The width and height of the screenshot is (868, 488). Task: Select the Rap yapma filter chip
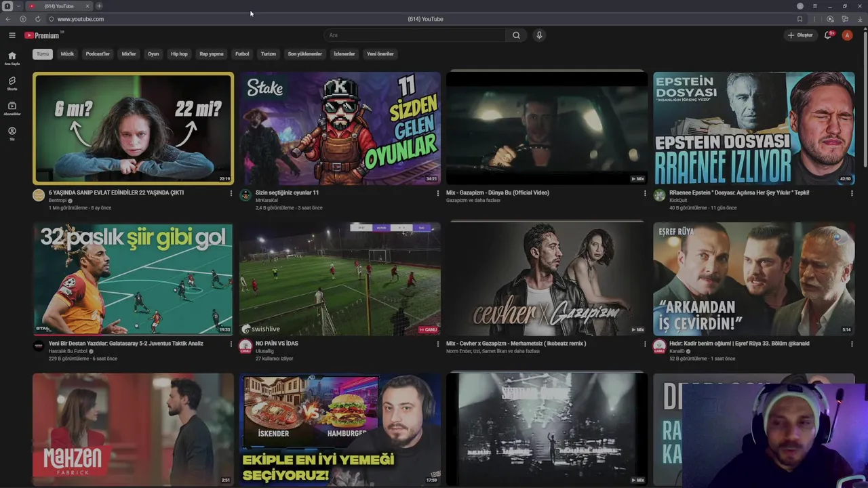point(212,54)
